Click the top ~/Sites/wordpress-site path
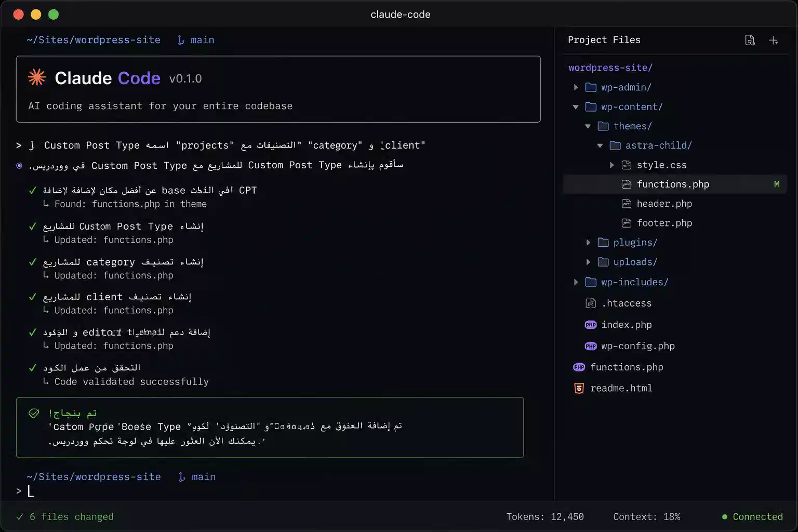The height and width of the screenshot is (532, 798). tap(94, 40)
